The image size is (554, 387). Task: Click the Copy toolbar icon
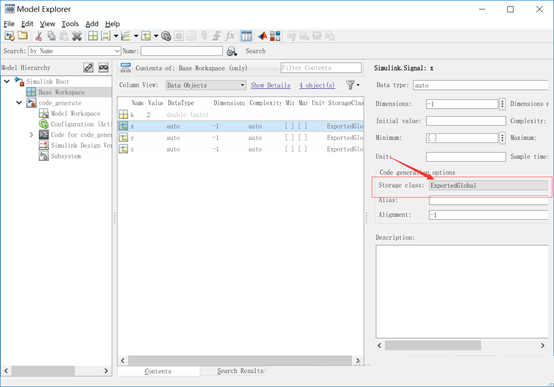coord(52,36)
